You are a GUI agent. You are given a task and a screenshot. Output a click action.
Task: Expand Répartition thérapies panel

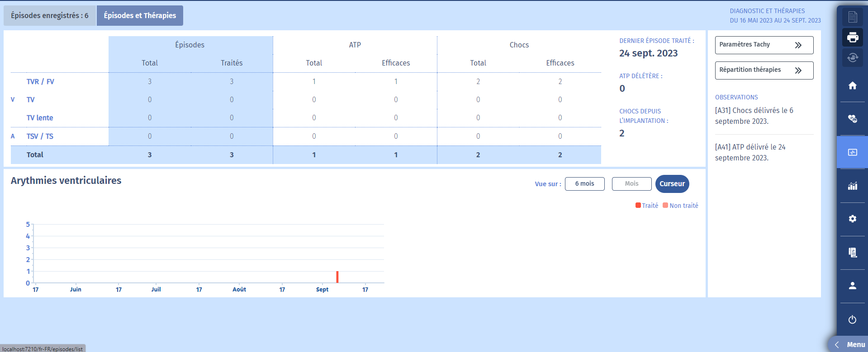tap(764, 70)
